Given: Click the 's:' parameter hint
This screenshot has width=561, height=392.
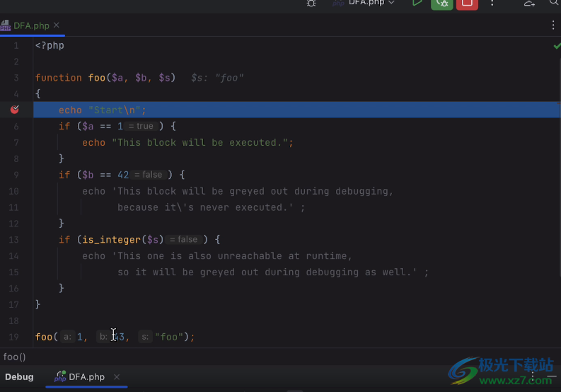Looking at the screenshot, I should pos(145,337).
